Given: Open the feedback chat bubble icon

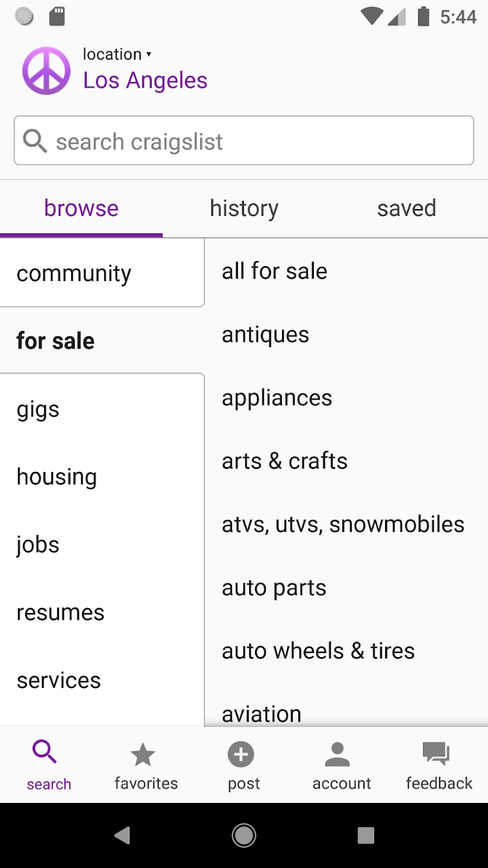Looking at the screenshot, I should (x=436, y=755).
